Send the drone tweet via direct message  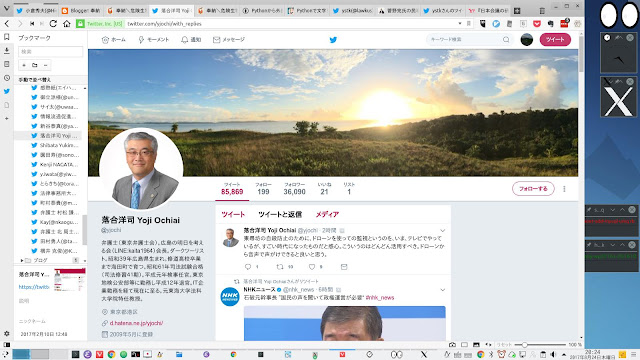(344, 267)
